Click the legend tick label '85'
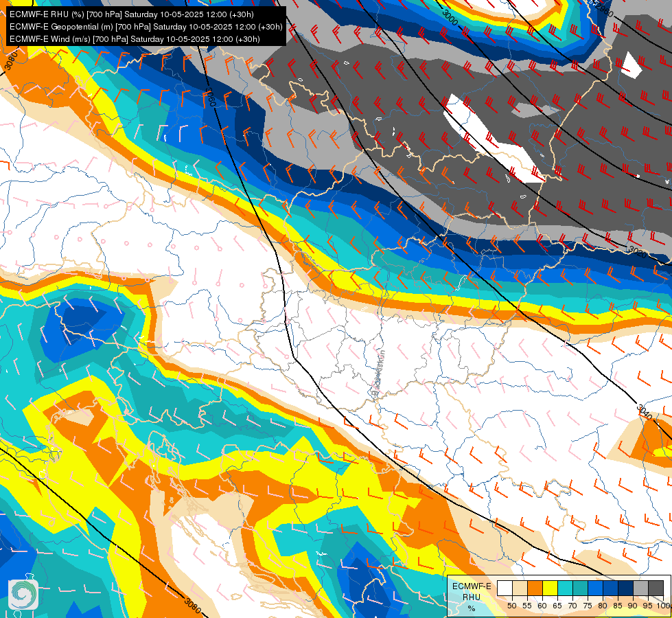The image size is (672, 618). pos(618,606)
